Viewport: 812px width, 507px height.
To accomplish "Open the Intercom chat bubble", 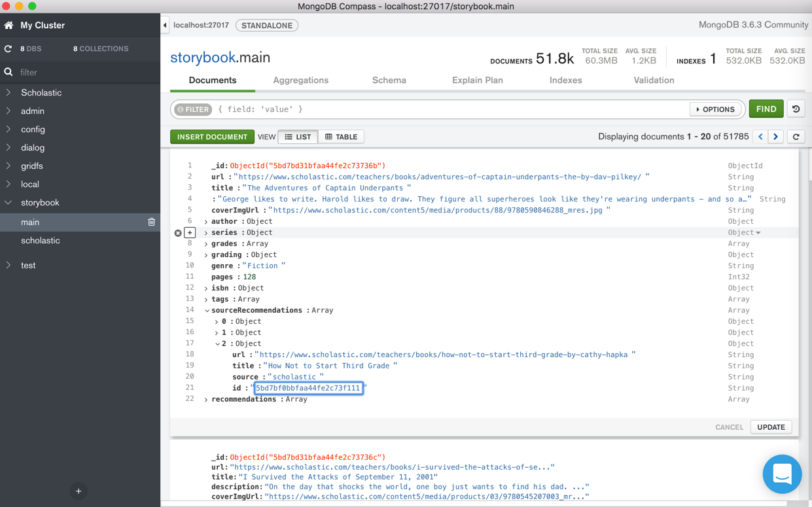I will (782, 474).
